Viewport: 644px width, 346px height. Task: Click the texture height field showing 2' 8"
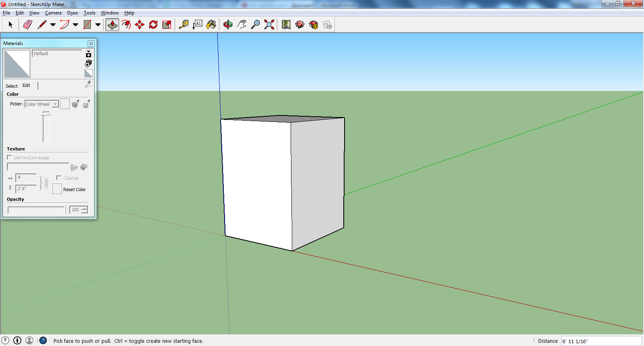(x=26, y=188)
